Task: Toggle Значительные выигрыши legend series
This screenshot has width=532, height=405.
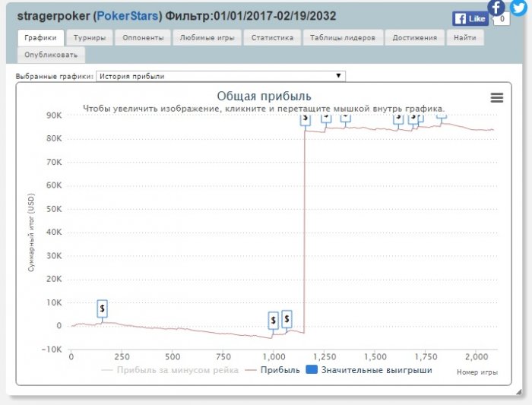Action: tap(369, 370)
